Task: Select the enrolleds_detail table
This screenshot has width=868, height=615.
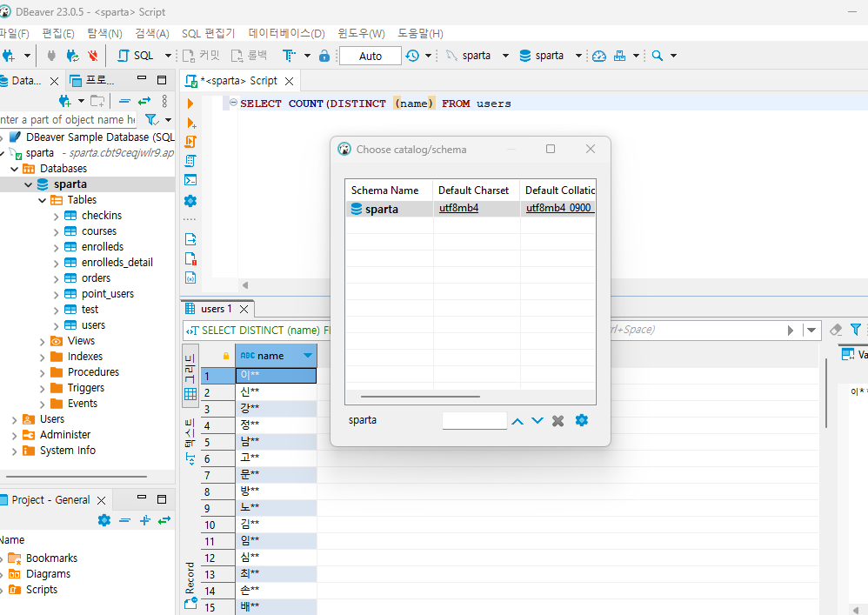Action: [117, 263]
